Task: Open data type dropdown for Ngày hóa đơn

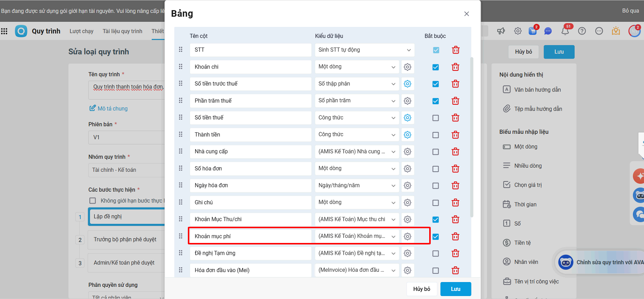Action: (x=393, y=185)
